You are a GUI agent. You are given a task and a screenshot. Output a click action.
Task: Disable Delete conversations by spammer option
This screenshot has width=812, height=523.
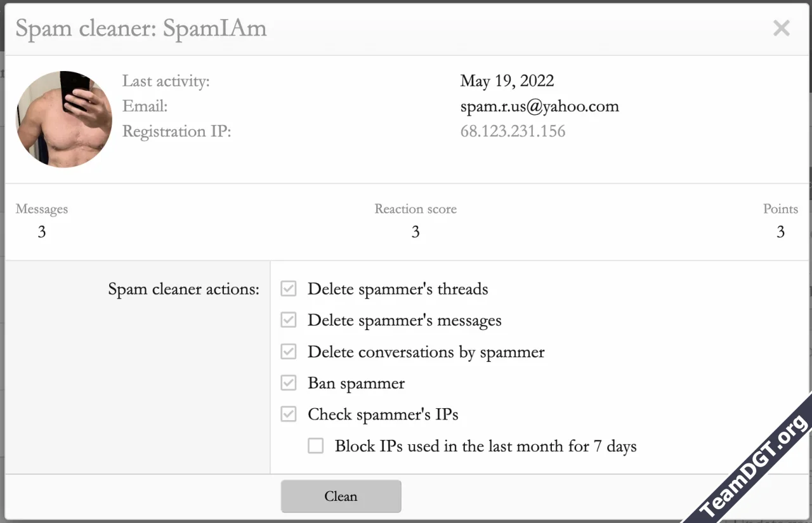[289, 352]
